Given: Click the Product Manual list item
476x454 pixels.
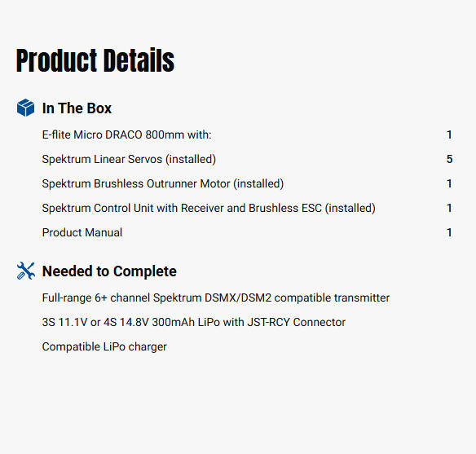Looking at the screenshot, I should click(82, 232).
